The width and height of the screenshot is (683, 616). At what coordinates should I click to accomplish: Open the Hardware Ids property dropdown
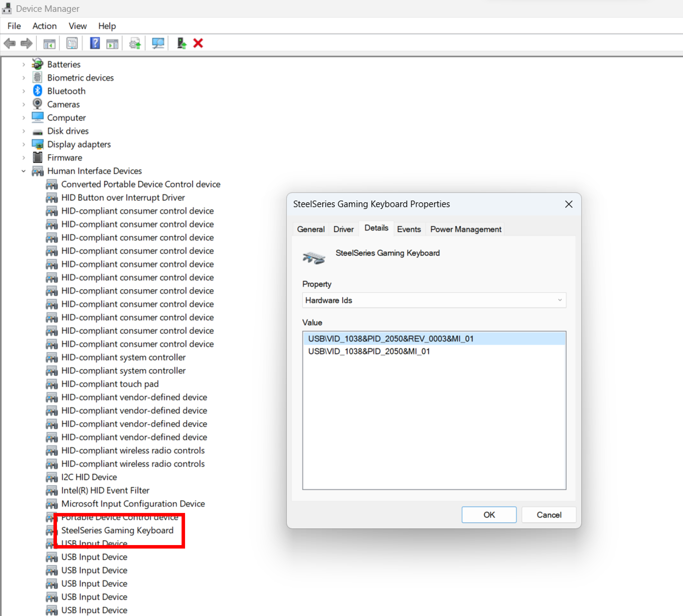(434, 300)
